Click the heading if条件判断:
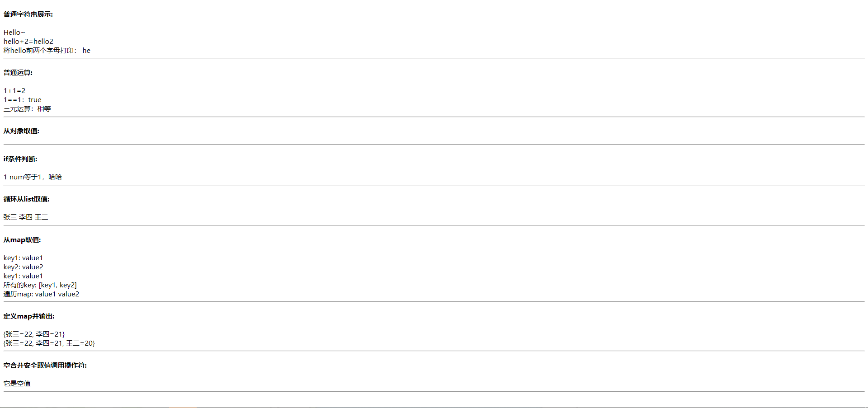This screenshot has width=868, height=408. point(20,159)
